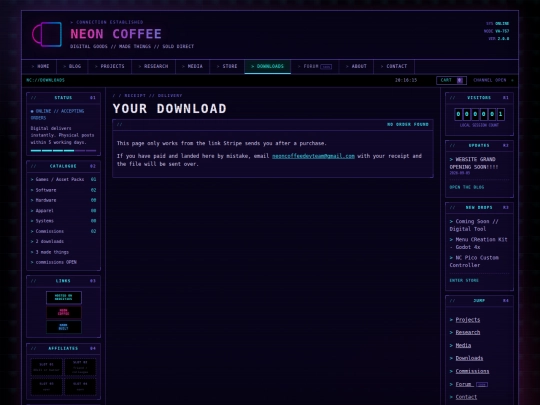
Task: Click the status progress bar
Action: [63, 150]
